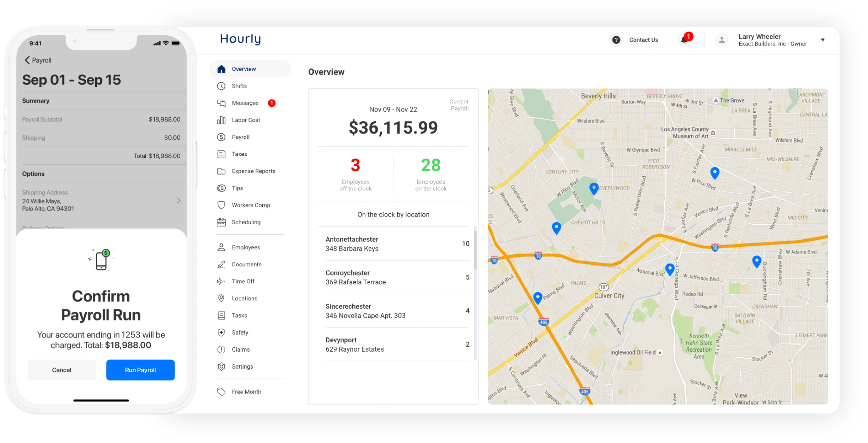Click the Taxes document icon
Image resolution: width=868 pixels, height=443 pixels.
click(x=221, y=154)
